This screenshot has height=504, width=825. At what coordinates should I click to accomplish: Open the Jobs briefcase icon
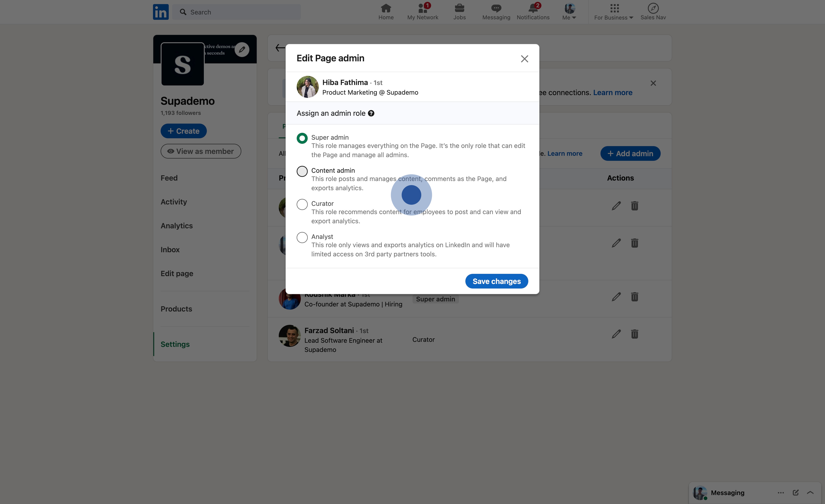point(459,8)
